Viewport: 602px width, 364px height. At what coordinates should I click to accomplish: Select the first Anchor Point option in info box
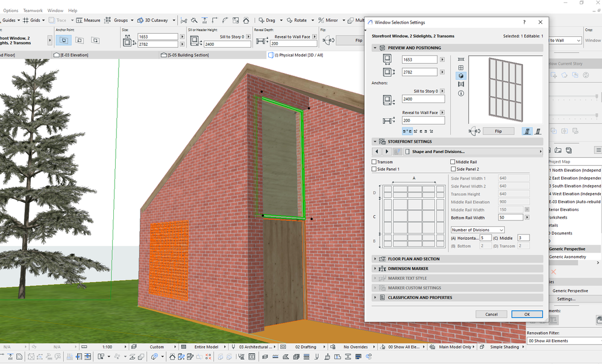[x=64, y=40]
